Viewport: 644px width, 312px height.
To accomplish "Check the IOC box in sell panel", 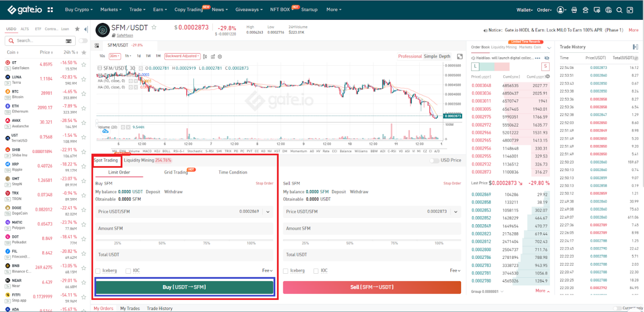I will click(x=316, y=271).
